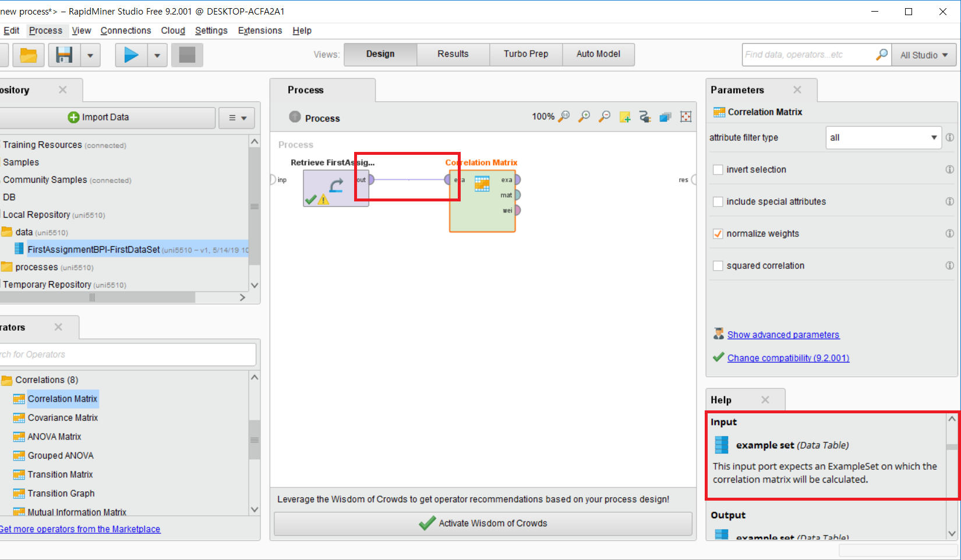Toggle operator layers view icon
This screenshot has width=961, height=560.
665,117
